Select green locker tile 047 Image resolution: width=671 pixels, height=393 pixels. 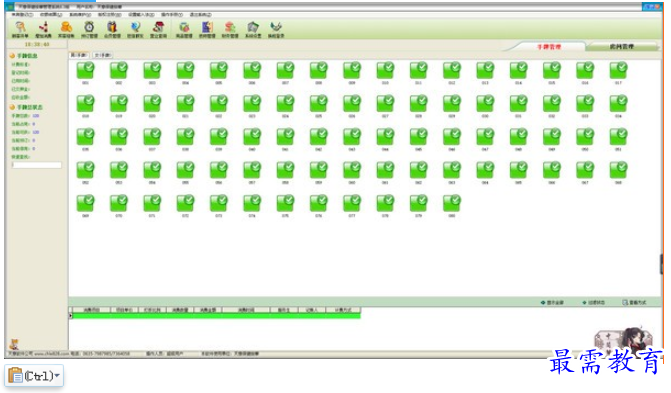pyautogui.click(x=485, y=137)
